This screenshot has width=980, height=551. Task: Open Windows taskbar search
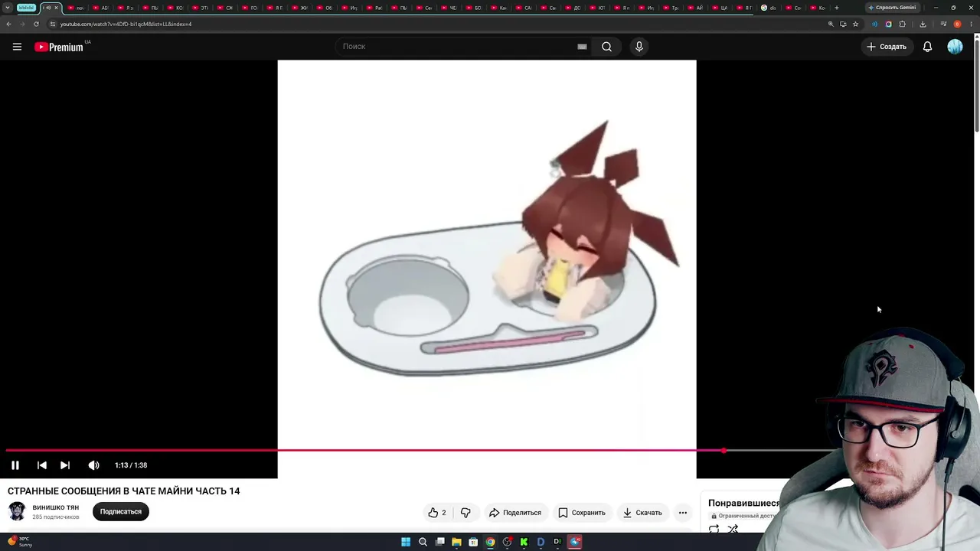pyautogui.click(x=423, y=542)
